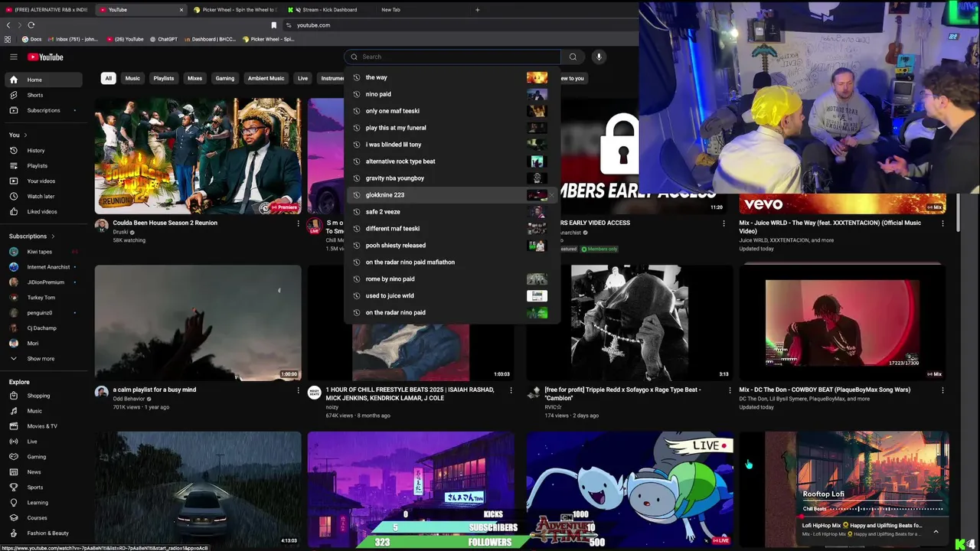This screenshot has width=980, height=551.
Task: Open menu for Coulda Been House video
Action: point(299,223)
